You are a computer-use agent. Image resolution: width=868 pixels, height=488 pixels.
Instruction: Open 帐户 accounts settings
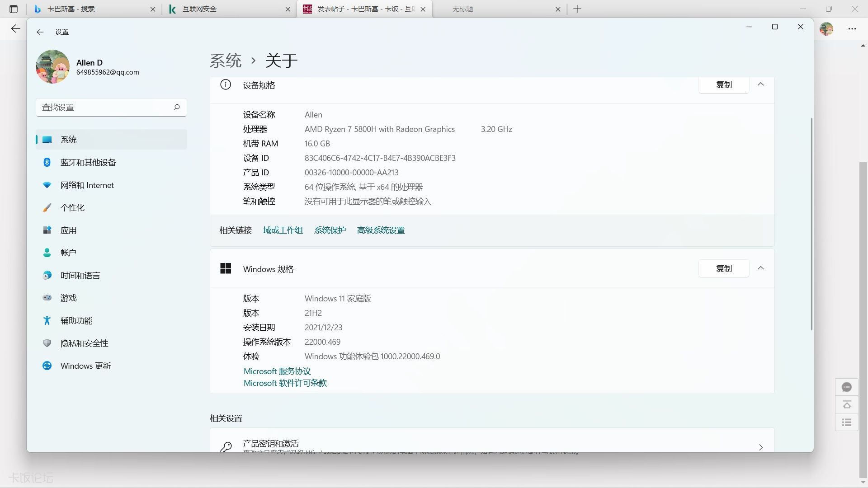[111, 253]
